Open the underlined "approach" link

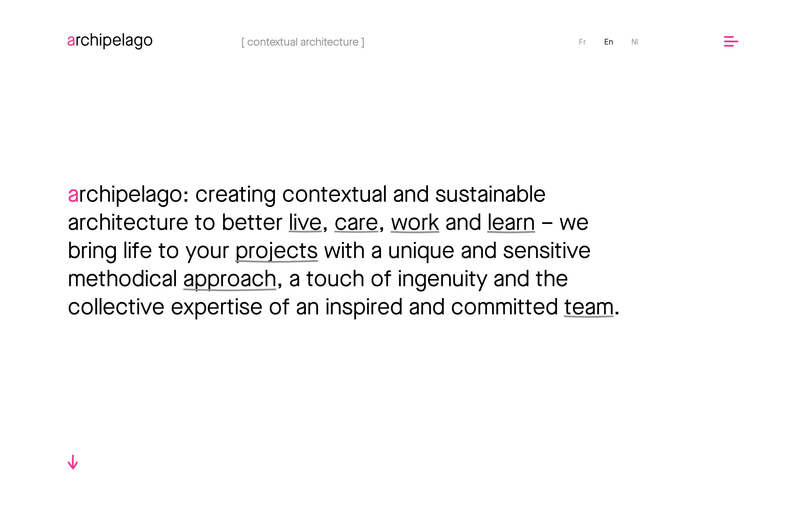230,279
